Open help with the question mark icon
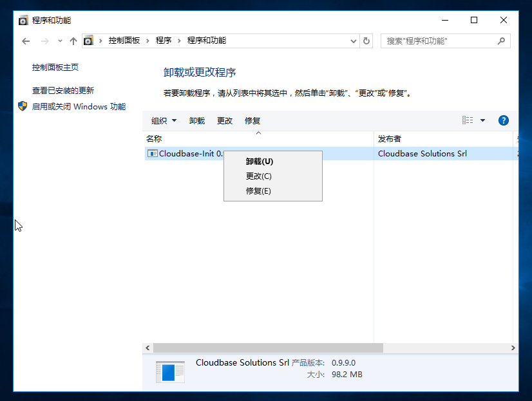 point(504,120)
